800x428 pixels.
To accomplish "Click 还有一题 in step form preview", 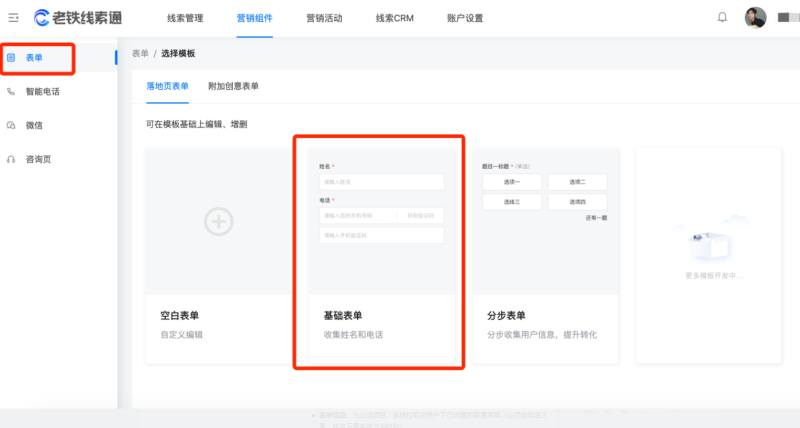I will pos(596,218).
